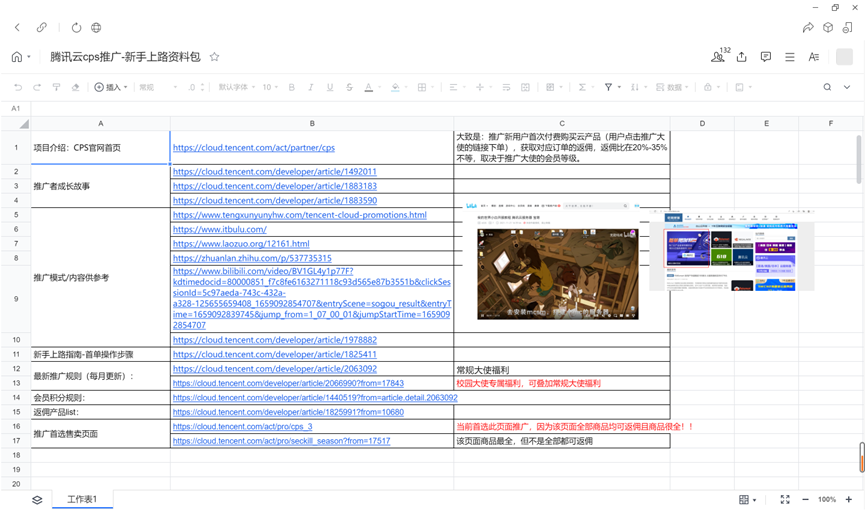Star this document as a favorite
The image size is (865, 512).
click(x=214, y=57)
